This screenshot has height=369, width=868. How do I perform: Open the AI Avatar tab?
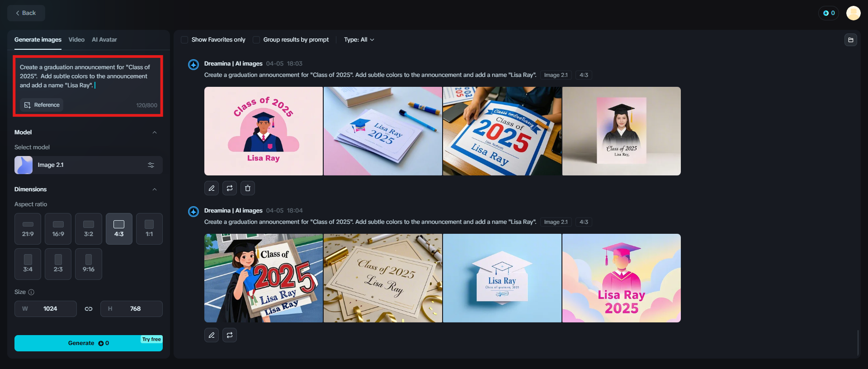click(104, 40)
